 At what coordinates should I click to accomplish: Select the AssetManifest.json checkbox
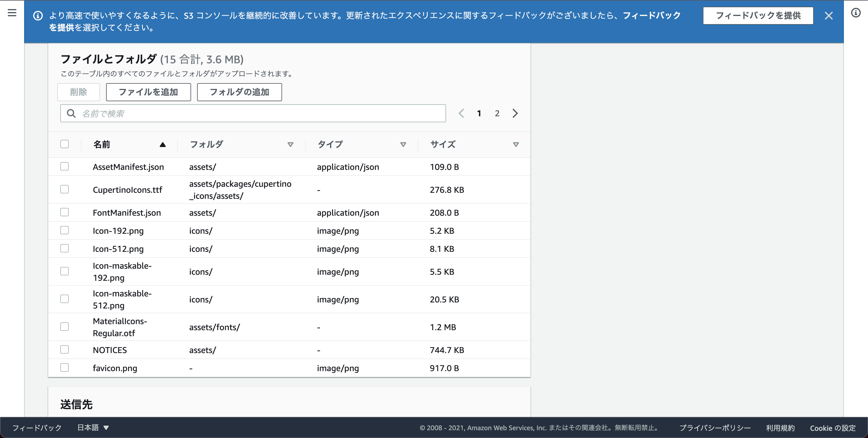[x=64, y=166]
